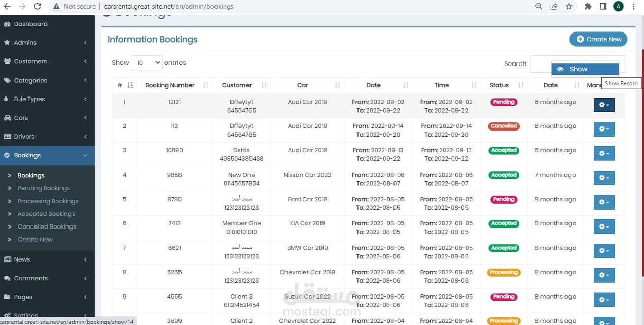This screenshot has width=644, height=325.
Task: Open the profile avatar A
Action: point(618,6)
